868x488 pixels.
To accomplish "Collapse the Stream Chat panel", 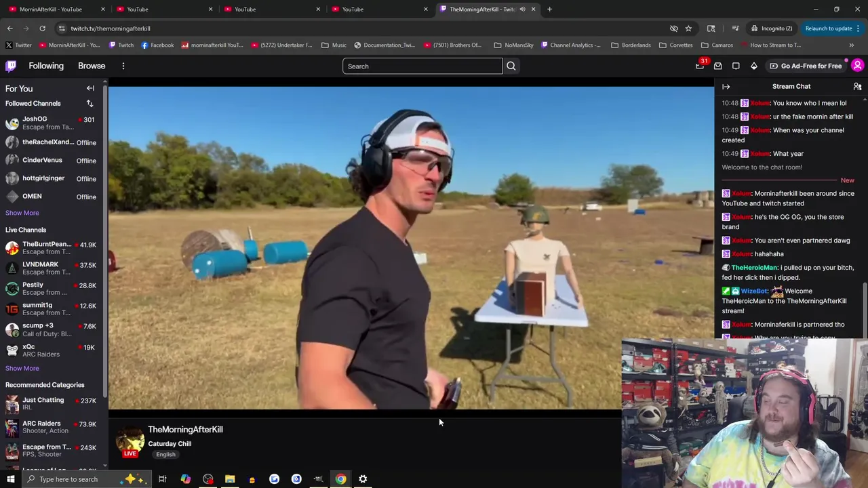I will coord(726,87).
